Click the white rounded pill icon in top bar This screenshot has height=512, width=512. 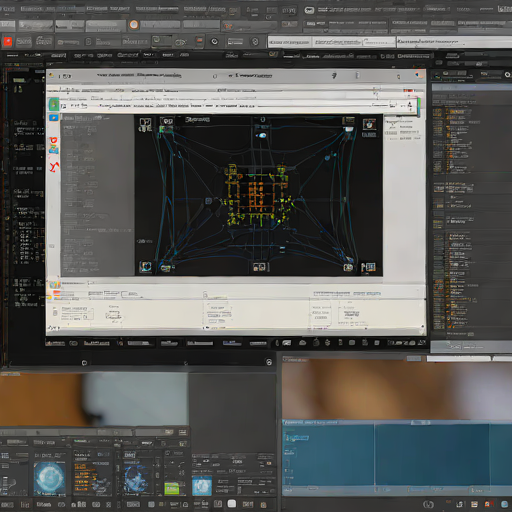(309, 10)
